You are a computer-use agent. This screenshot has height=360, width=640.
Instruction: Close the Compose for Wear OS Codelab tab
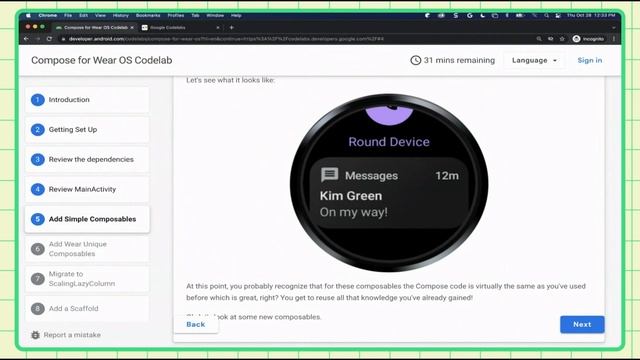[x=132, y=28]
